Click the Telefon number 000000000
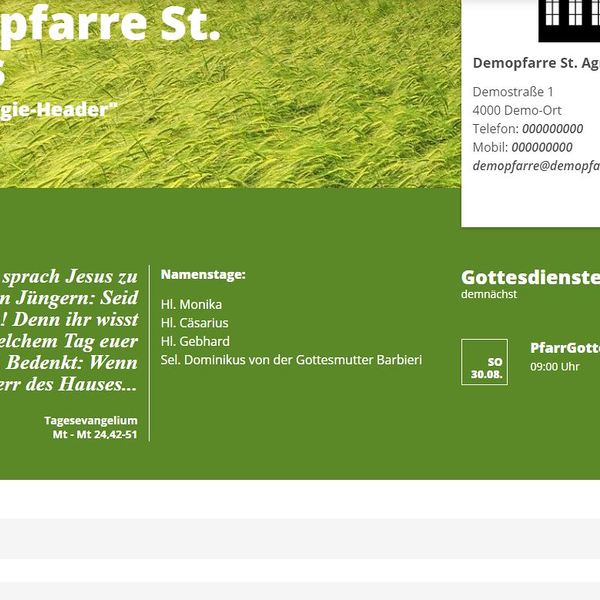This screenshot has height=600, width=600. (552, 129)
